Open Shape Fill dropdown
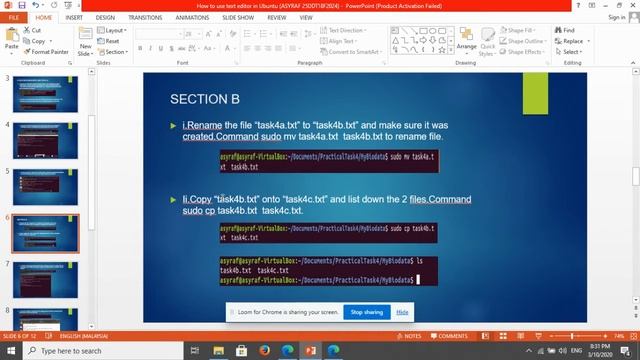This screenshot has width=640, height=360. (x=518, y=30)
